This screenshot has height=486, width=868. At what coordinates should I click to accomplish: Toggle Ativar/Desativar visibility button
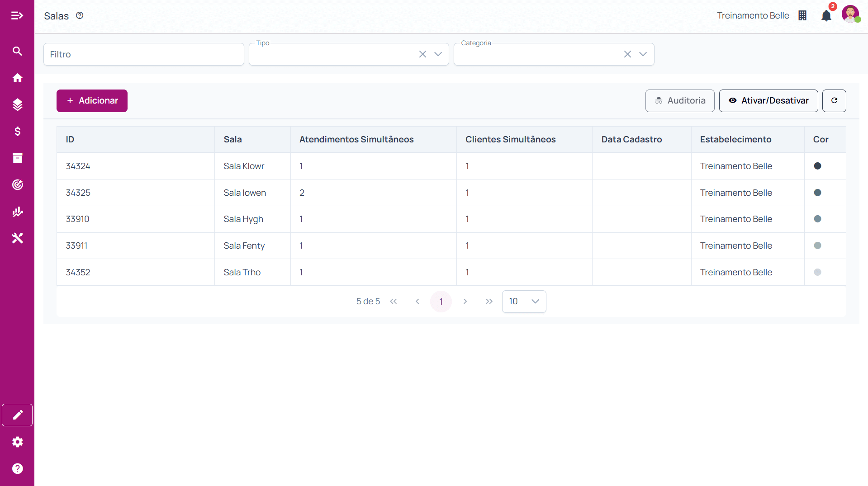(x=768, y=101)
